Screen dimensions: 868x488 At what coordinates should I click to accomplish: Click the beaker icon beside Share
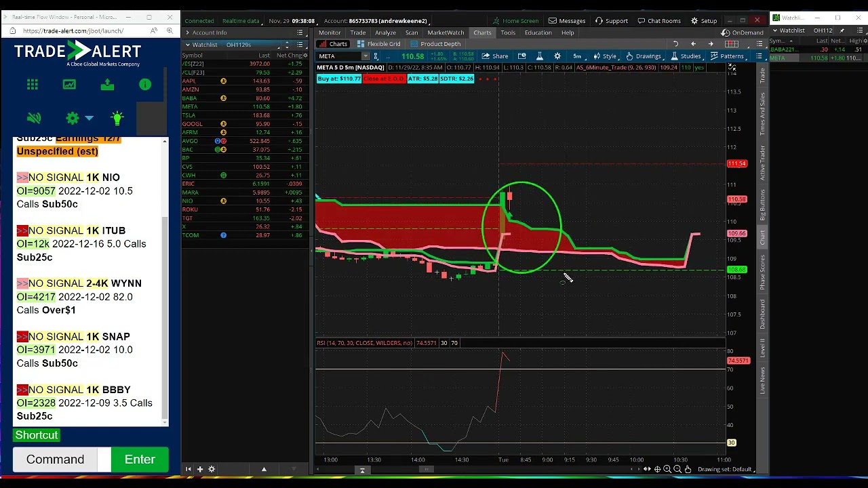coord(540,56)
